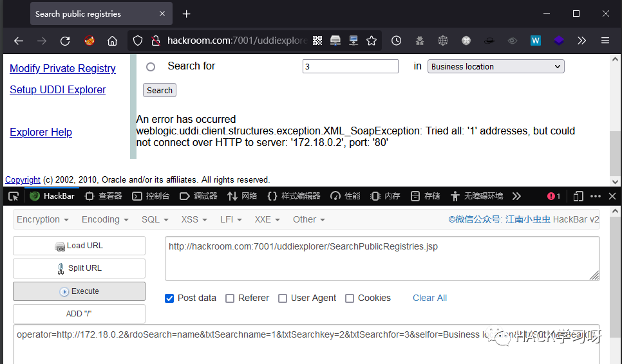
Task: Click the W extension icon
Action: pyautogui.click(x=536, y=41)
